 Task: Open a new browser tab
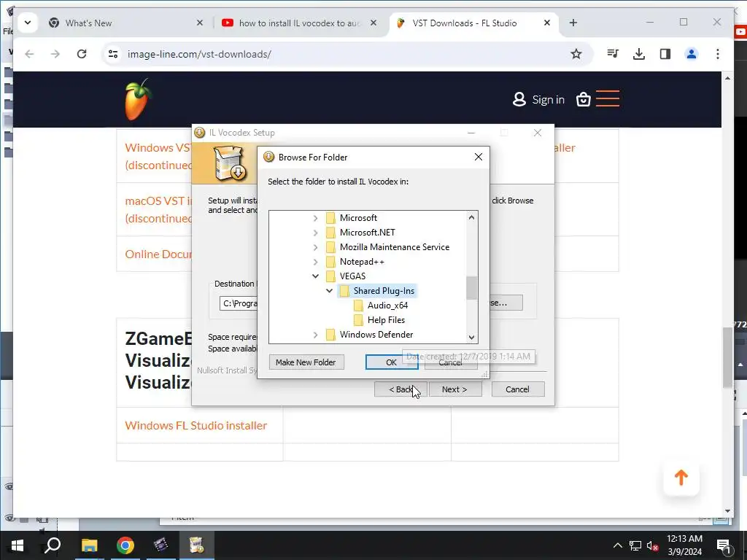pyautogui.click(x=573, y=23)
